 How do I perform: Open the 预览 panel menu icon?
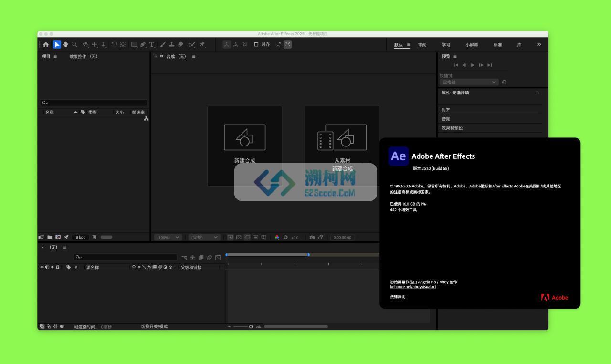tap(455, 56)
